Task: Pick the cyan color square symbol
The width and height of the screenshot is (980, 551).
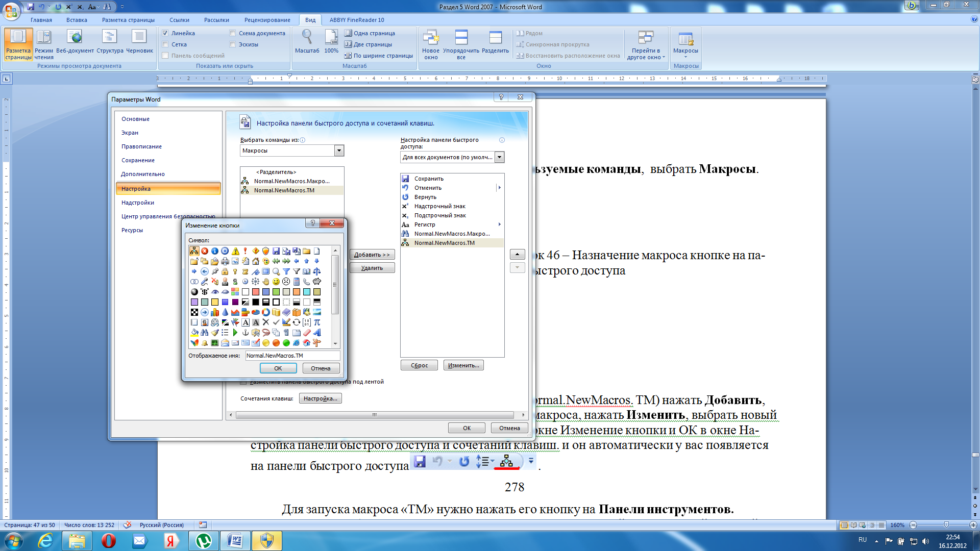Action: coord(307,292)
